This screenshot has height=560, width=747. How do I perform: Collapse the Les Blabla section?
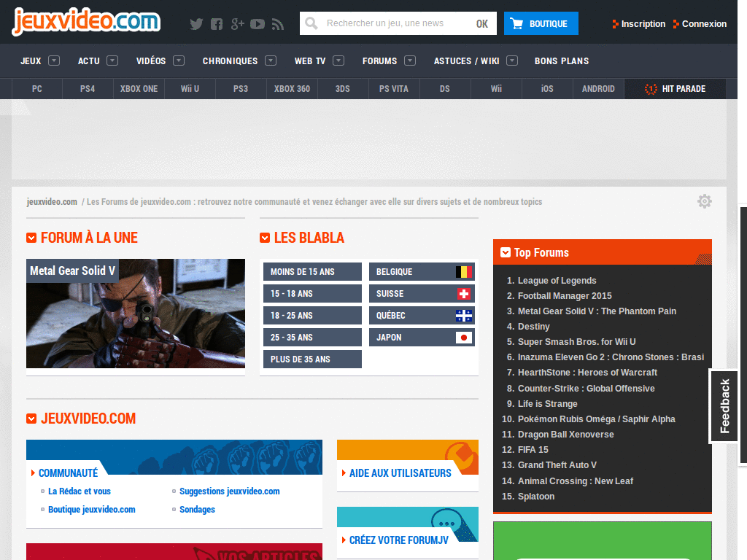265,238
